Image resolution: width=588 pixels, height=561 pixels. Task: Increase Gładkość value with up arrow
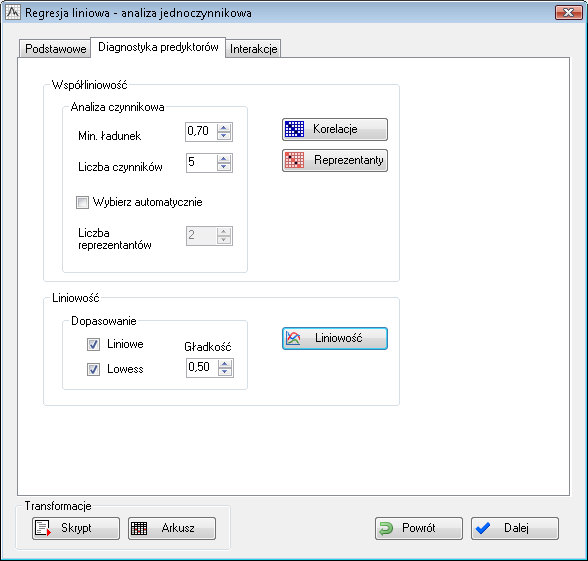pyautogui.click(x=225, y=364)
